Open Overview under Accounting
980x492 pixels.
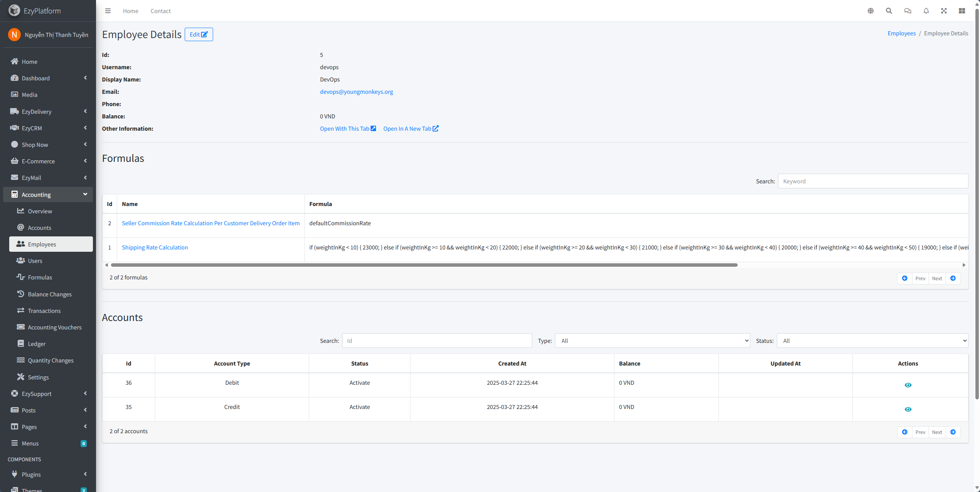[51, 211]
